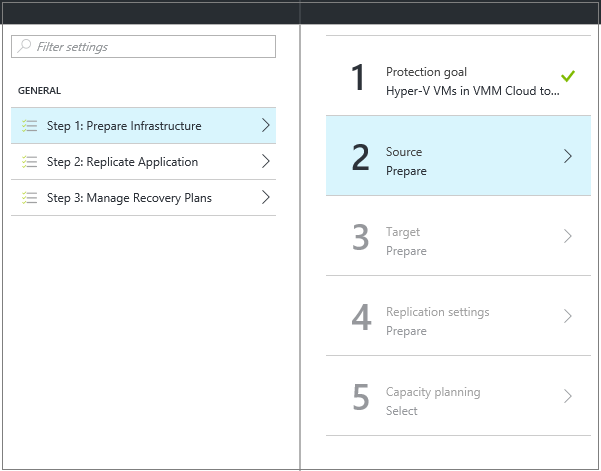Expand Step 1: Prepare Infrastructure chevron
This screenshot has height=471, width=601.
click(265, 126)
